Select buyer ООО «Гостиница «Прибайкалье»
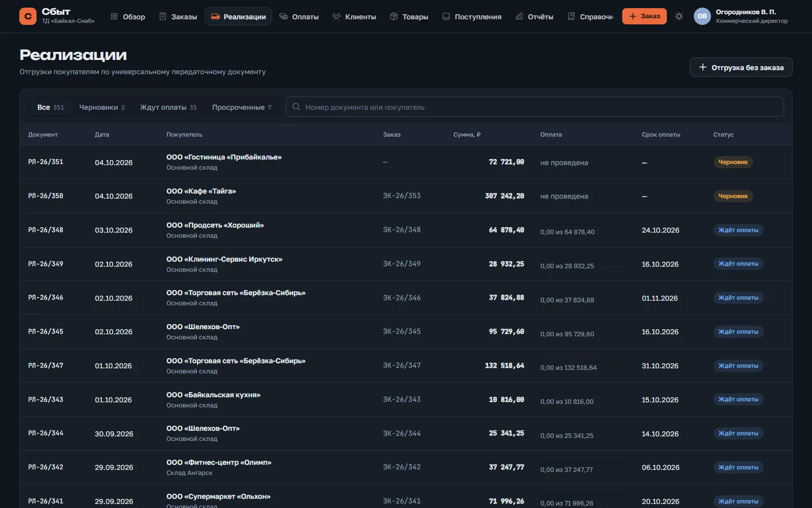Viewport: 812px width, 508px height. pos(224,157)
